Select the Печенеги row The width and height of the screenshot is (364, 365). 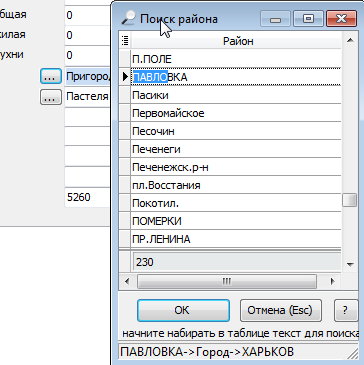coord(236,149)
